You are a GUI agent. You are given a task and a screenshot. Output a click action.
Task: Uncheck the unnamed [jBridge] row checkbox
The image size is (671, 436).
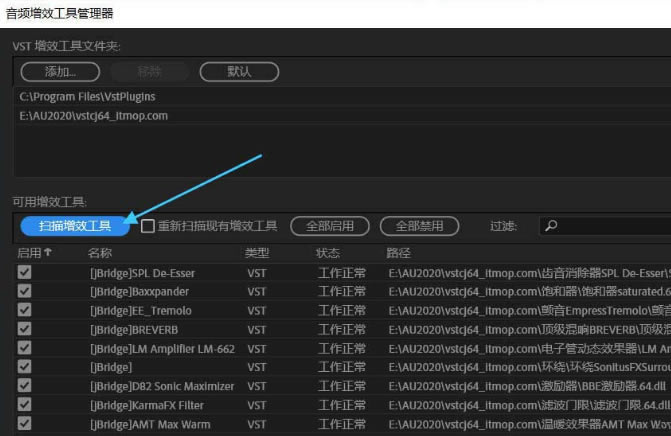tap(24, 367)
